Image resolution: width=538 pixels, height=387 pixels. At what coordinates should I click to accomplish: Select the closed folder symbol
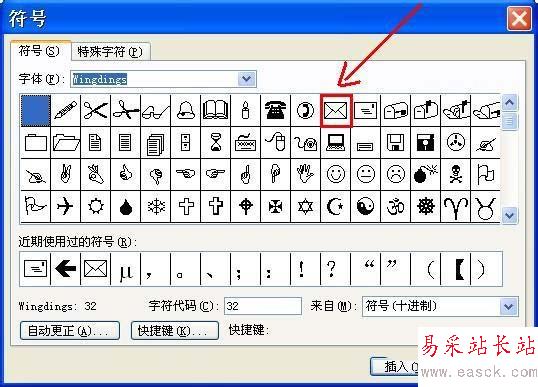coord(36,142)
